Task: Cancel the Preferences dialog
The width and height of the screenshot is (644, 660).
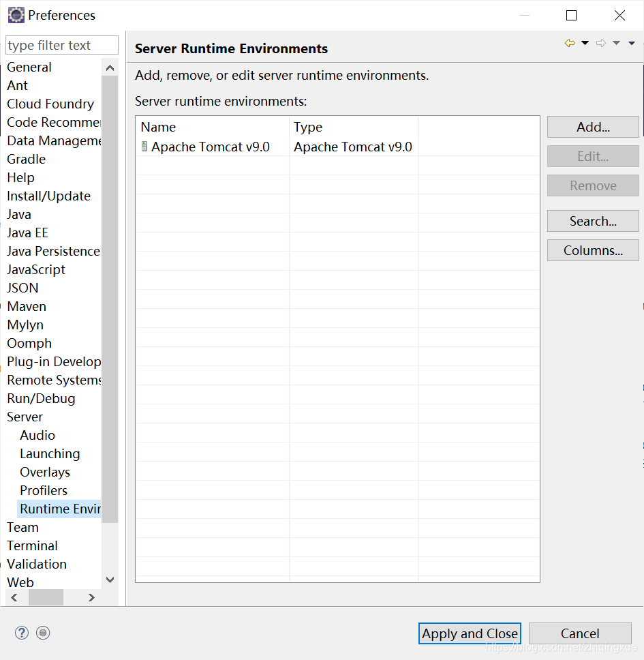Action: [x=580, y=633]
